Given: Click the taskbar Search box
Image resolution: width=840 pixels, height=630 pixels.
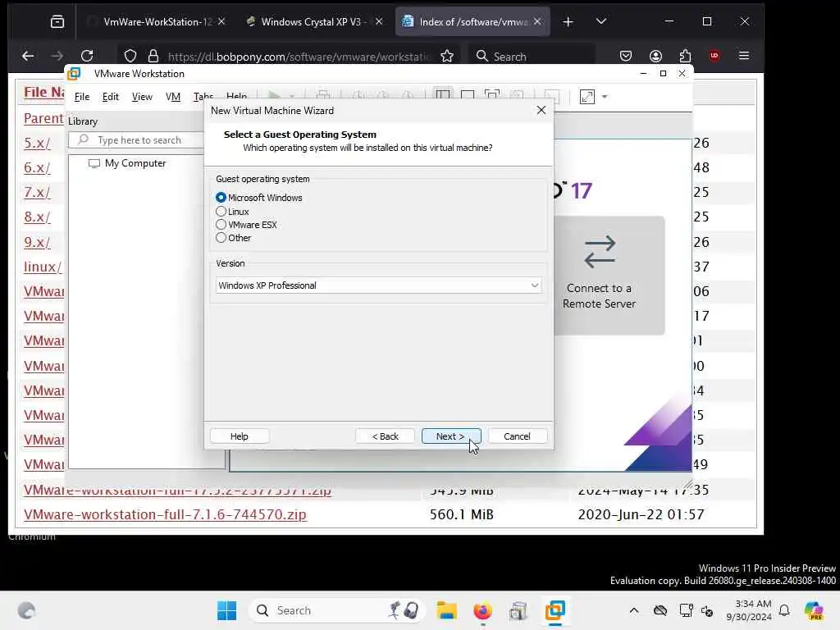Looking at the screenshot, I should tap(337, 610).
